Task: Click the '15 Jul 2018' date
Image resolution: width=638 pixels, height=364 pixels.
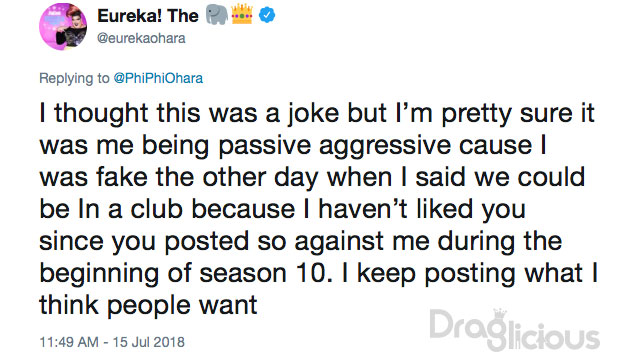Action: [x=149, y=342]
